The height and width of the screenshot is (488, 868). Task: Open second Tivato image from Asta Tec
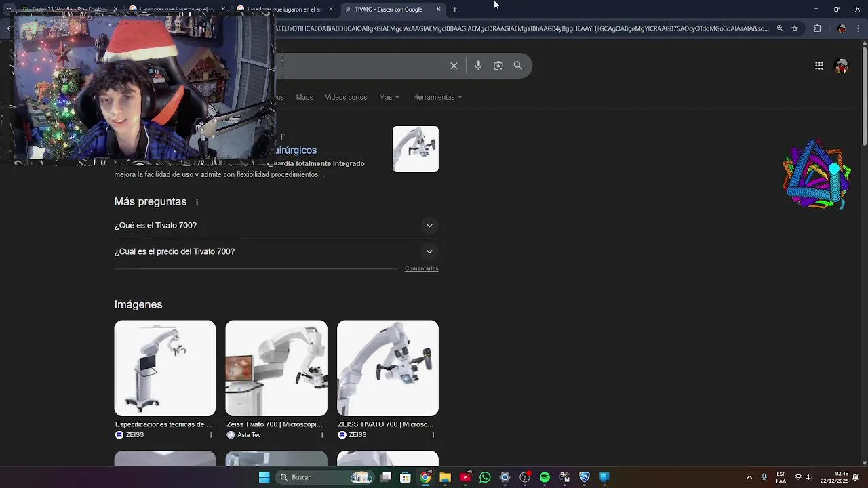click(276, 368)
